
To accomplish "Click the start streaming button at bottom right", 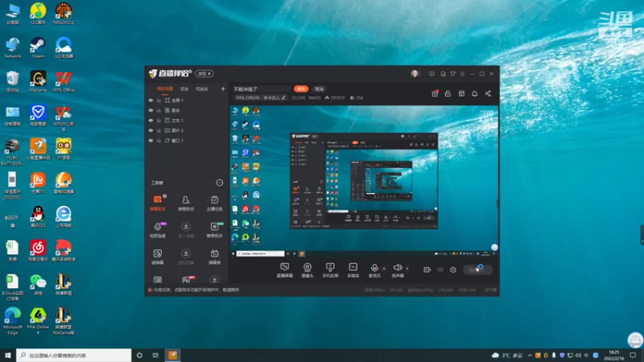I will pos(477,269).
